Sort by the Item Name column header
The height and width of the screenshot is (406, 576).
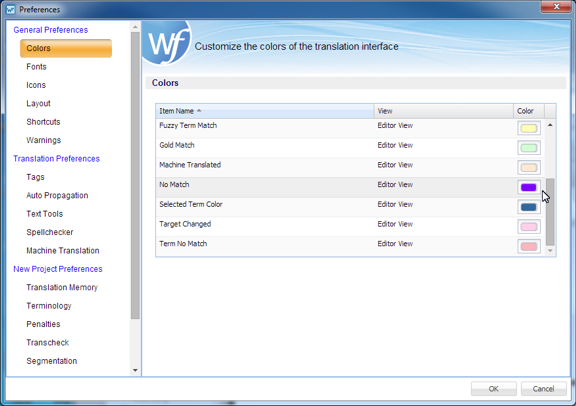pyautogui.click(x=264, y=111)
